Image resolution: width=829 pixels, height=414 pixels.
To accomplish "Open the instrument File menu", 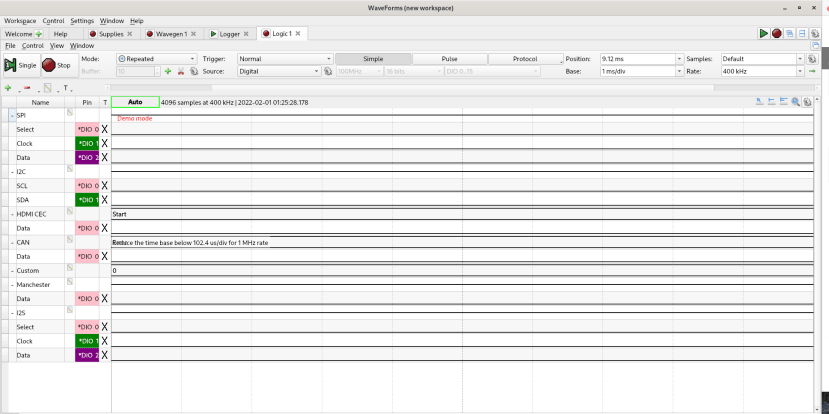I will [x=10, y=46].
